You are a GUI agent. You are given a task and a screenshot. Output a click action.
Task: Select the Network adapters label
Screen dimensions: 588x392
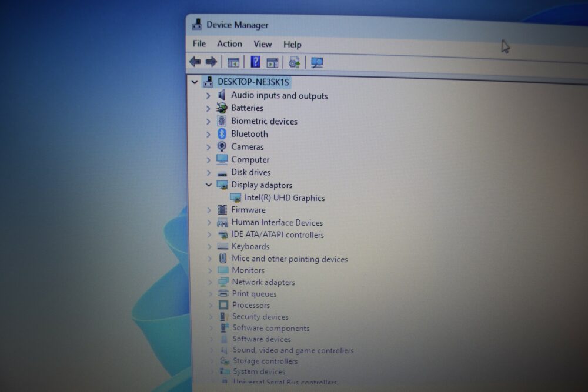click(263, 282)
